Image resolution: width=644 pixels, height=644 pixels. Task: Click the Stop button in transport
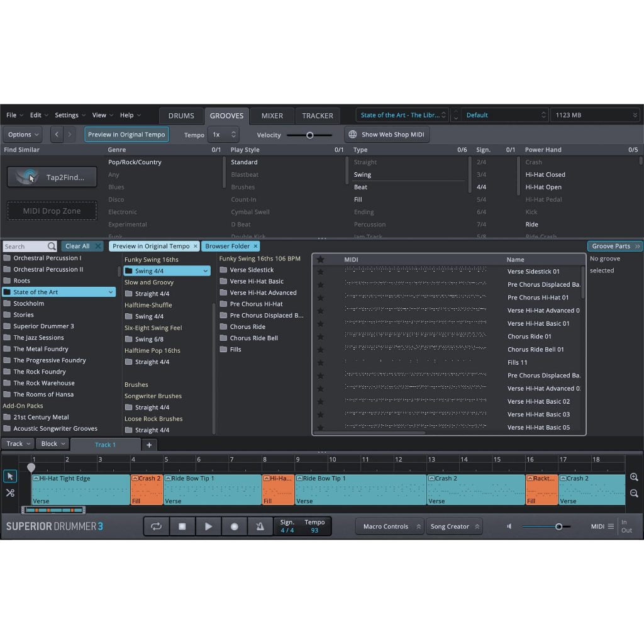182,526
